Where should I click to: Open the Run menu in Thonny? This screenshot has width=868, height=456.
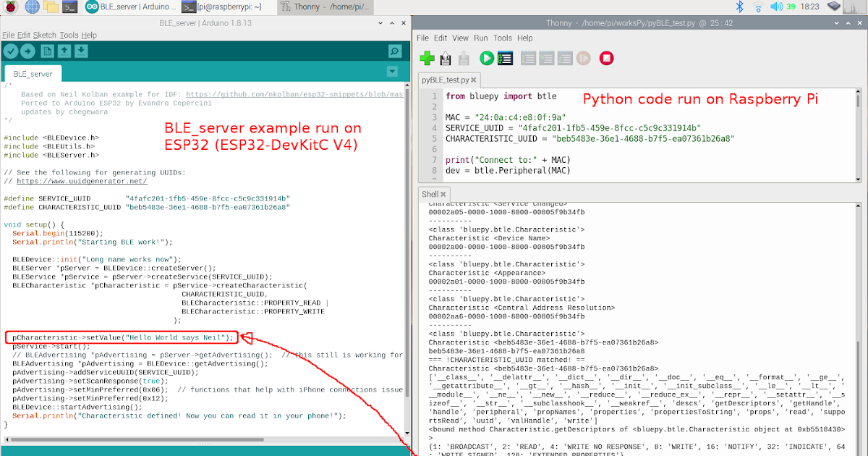(480, 38)
